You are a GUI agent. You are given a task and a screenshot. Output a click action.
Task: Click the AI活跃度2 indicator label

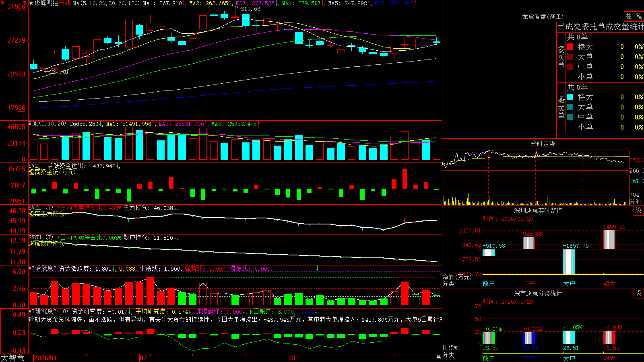point(42,268)
